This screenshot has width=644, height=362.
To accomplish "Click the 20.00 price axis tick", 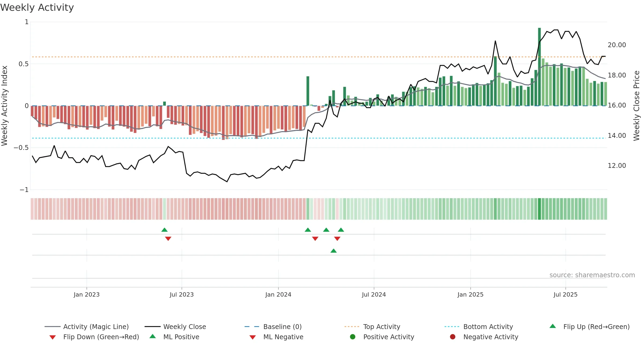I will point(617,45).
